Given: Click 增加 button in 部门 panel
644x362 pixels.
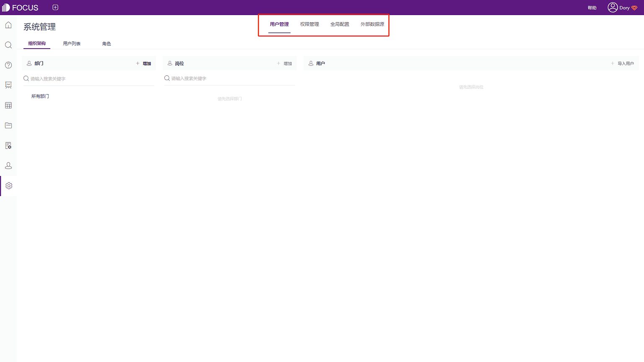Looking at the screenshot, I should point(147,64).
